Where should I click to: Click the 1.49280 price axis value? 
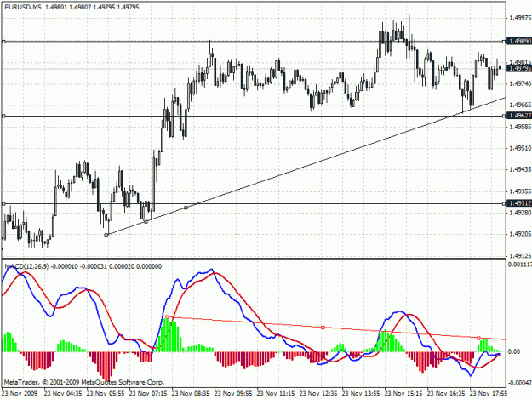tap(520, 213)
